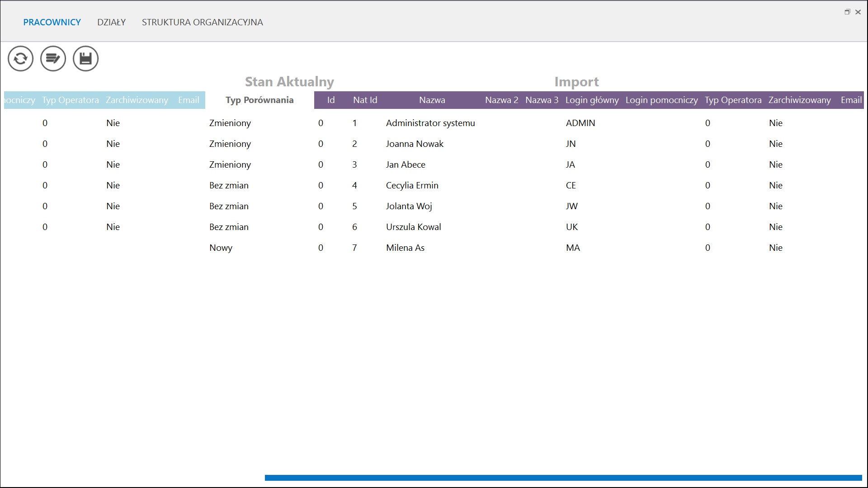
Task: Click the JW login cell
Action: pos(572,206)
